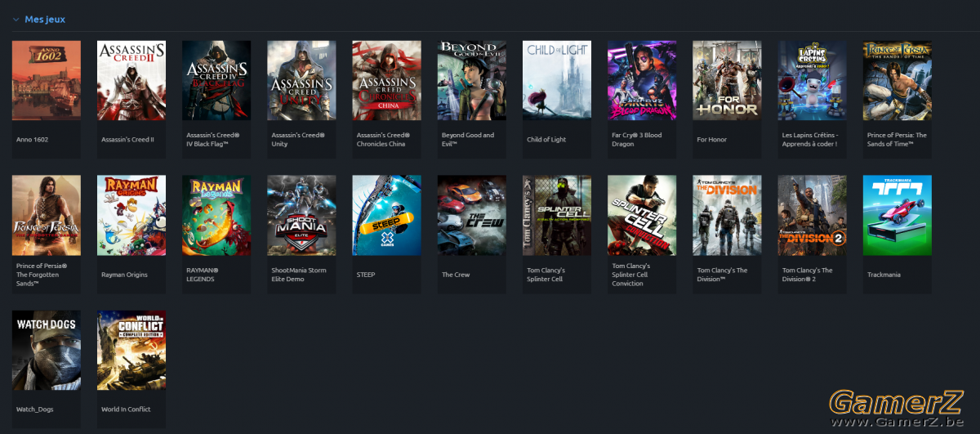The height and width of the screenshot is (434, 980).
Task: Click "Tom Clancy's Splinter Cell" title label
Action: (546, 275)
